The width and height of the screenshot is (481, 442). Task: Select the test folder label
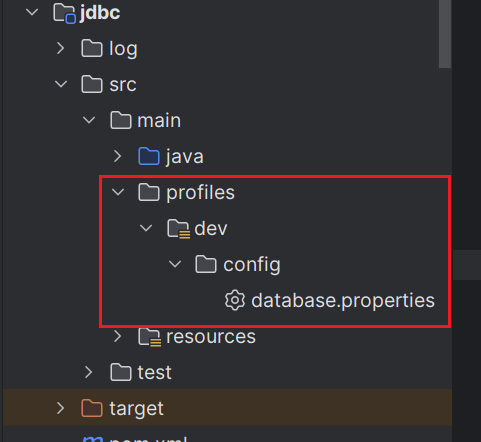click(x=154, y=372)
